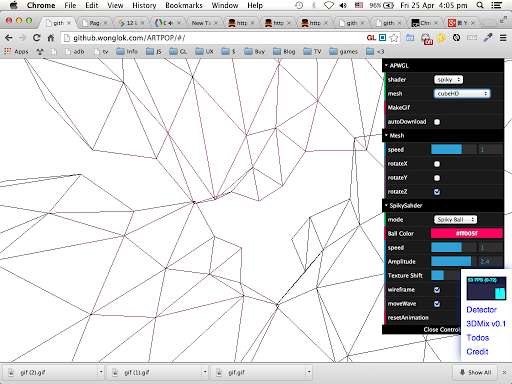This screenshot has height=384, width=512.
Task: Open the Apps shortcut icon in bookmarks bar
Action: pyautogui.click(x=16, y=51)
